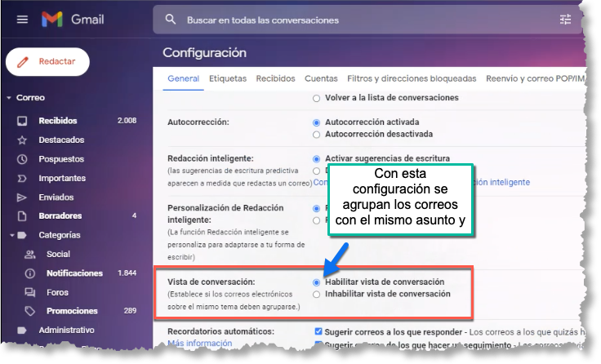Image resolution: width=601 pixels, height=364 pixels.
Task: Click the Foros category label
Action: click(x=57, y=292)
